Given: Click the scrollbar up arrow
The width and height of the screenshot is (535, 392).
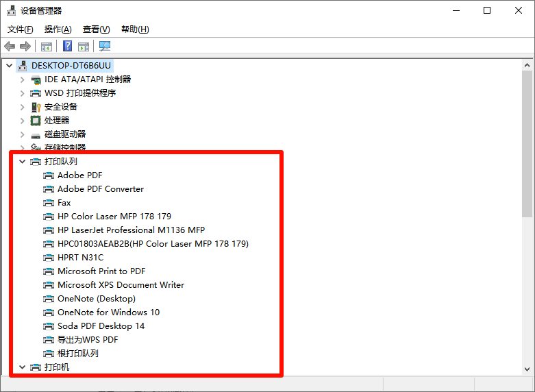Looking at the screenshot, I should pyautogui.click(x=527, y=65).
